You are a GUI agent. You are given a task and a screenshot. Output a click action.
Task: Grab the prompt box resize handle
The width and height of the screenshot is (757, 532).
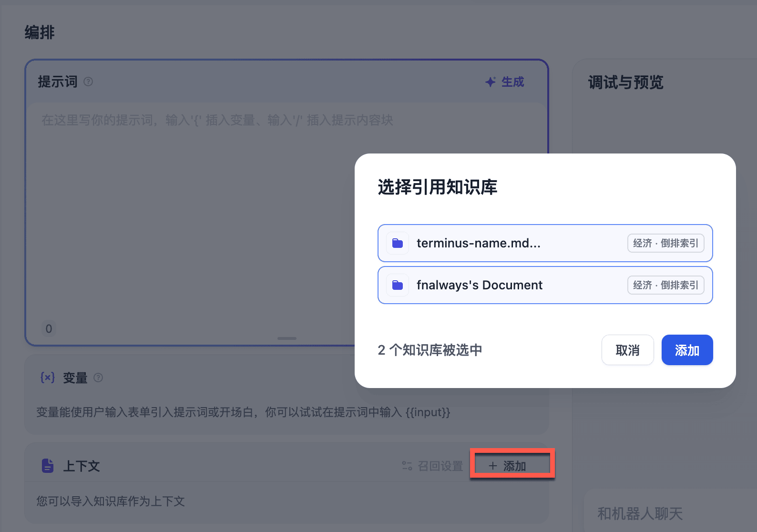tap(287, 338)
